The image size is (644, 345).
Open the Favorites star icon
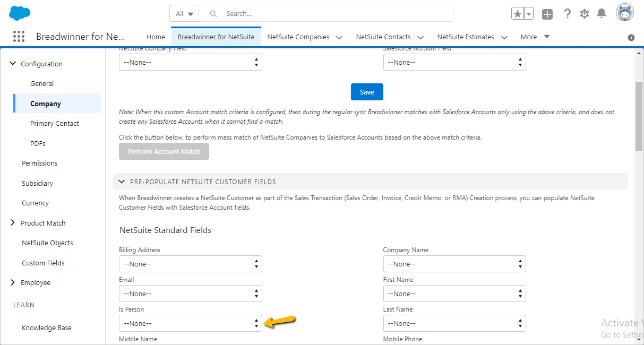pyautogui.click(x=518, y=14)
